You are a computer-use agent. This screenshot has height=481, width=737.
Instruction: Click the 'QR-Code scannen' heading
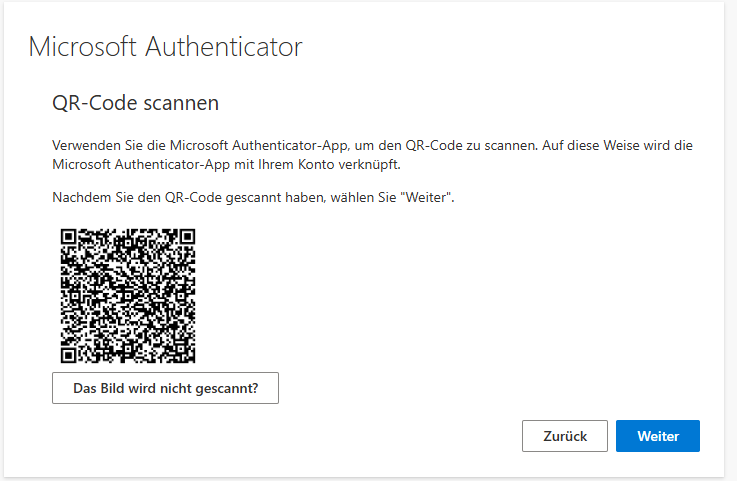135,103
